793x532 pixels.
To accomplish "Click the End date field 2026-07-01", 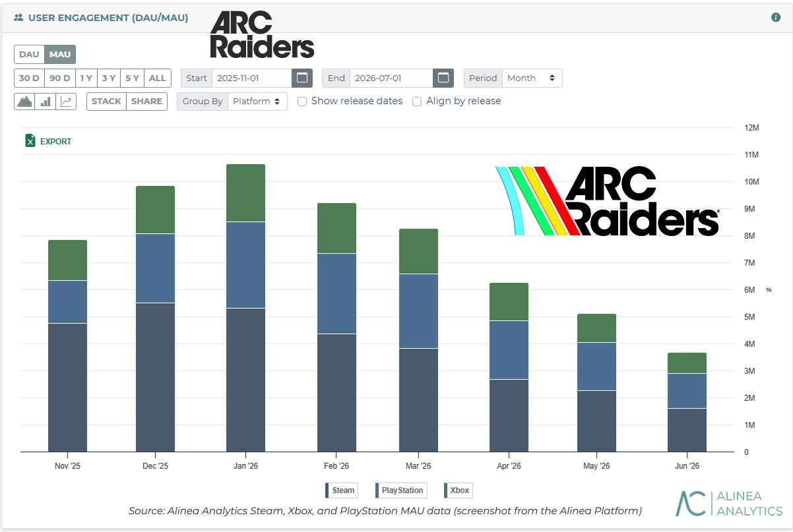I will [x=391, y=78].
